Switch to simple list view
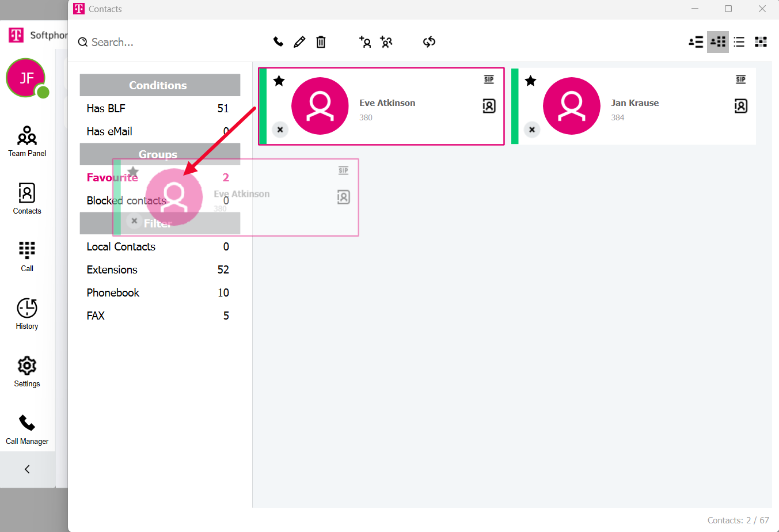The image size is (779, 532). coord(739,41)
